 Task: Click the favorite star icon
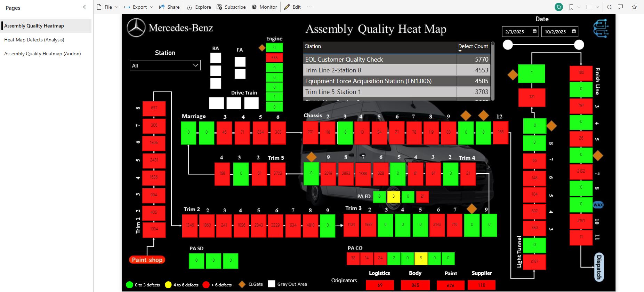pos(634,7)
